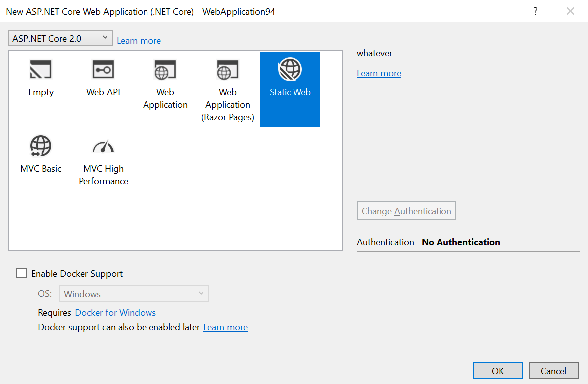
Task: Click the 'whatever' description text
Action: point(374,53)
